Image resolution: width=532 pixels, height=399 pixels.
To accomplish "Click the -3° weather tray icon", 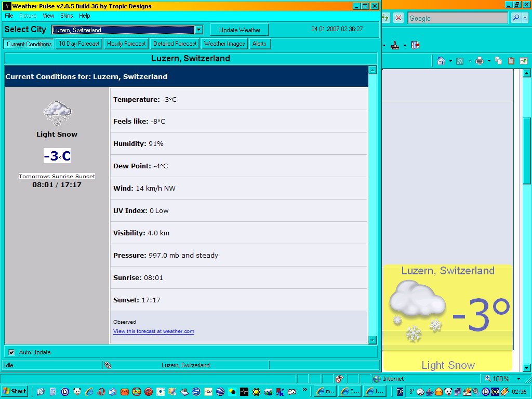I will pyautogui.click(x=410, y=392).
